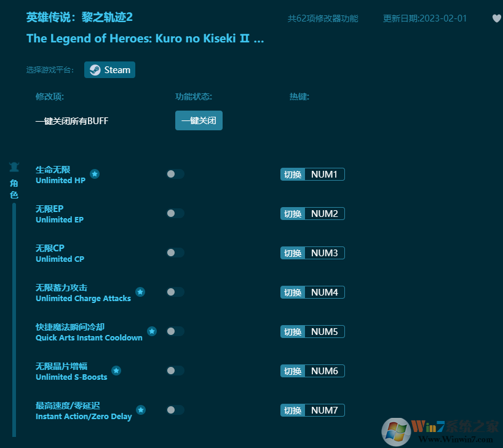Image resolution: width=503 pixels, height=448 pixels.
Task: Click the 快捷魔法瞬间冷却 label
Action: (x=70, y=327)
